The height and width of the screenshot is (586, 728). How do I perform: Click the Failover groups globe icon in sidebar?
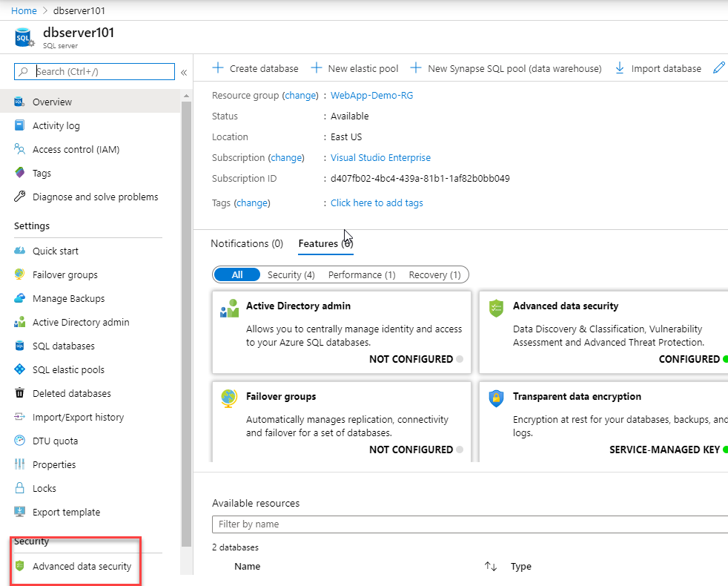coord(19,274)
